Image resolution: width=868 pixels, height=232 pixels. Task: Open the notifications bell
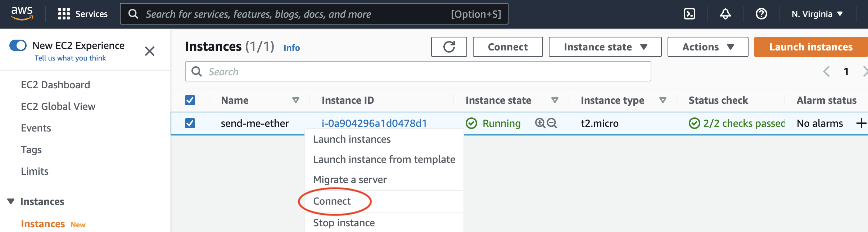click(x=725, y=14)
